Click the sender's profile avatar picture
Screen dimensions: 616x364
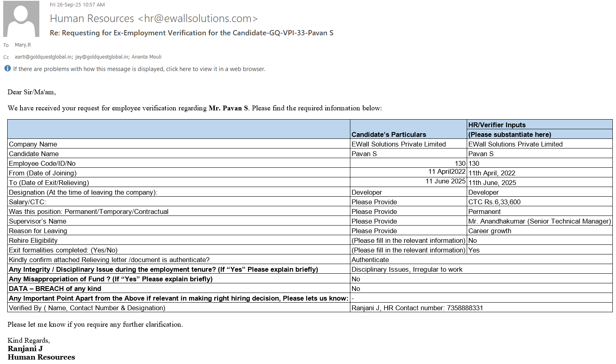click(21, 19)
